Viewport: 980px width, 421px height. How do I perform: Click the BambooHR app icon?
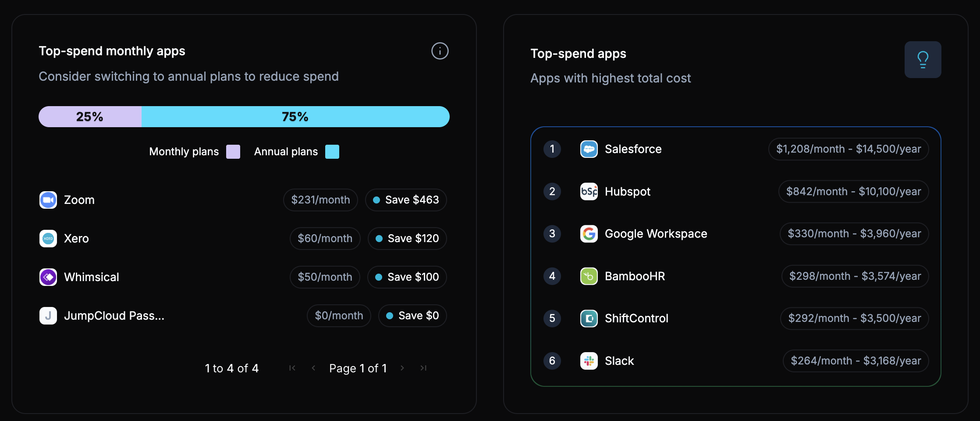click(x=589, y=276)
